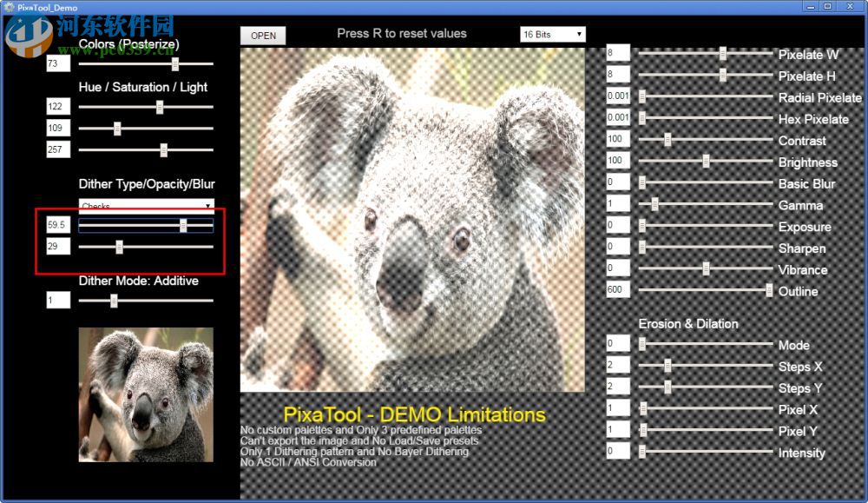This screenshot has width=868, height=503.
Task: Adjust the Pixelate W slider
Action: click(723, 54)
